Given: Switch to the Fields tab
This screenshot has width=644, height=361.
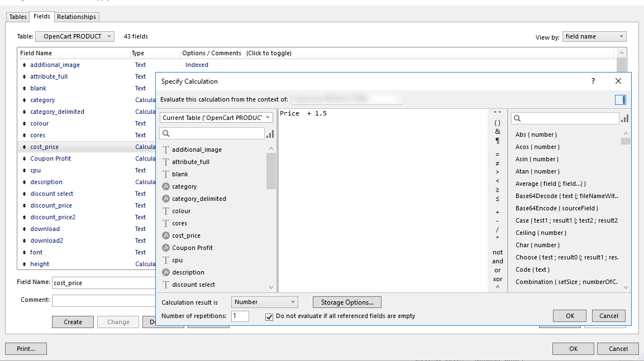Looking at the screenshot, I should tap(42, 16).
